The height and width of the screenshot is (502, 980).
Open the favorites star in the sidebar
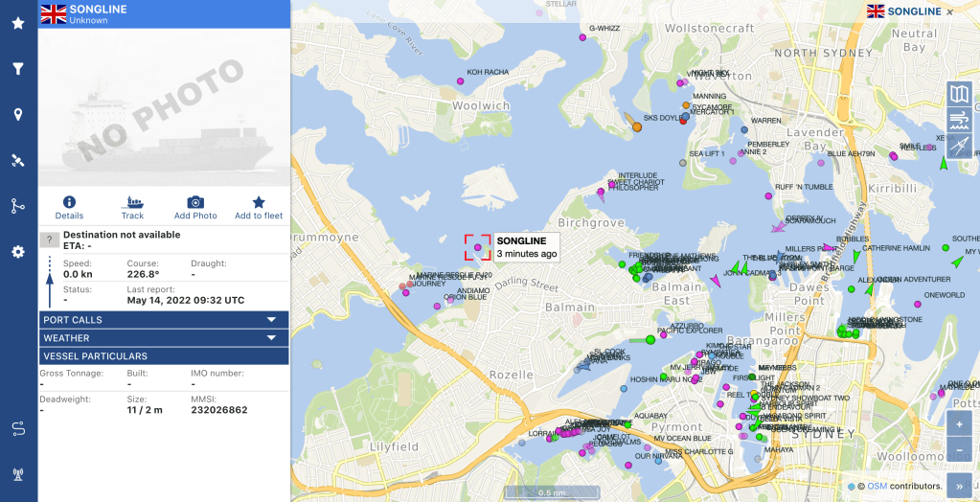tap(17, 23)
